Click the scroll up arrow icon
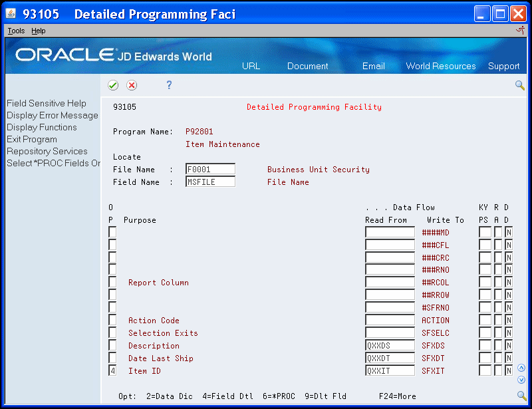532x409 pixels. click(x=521, y=368)
